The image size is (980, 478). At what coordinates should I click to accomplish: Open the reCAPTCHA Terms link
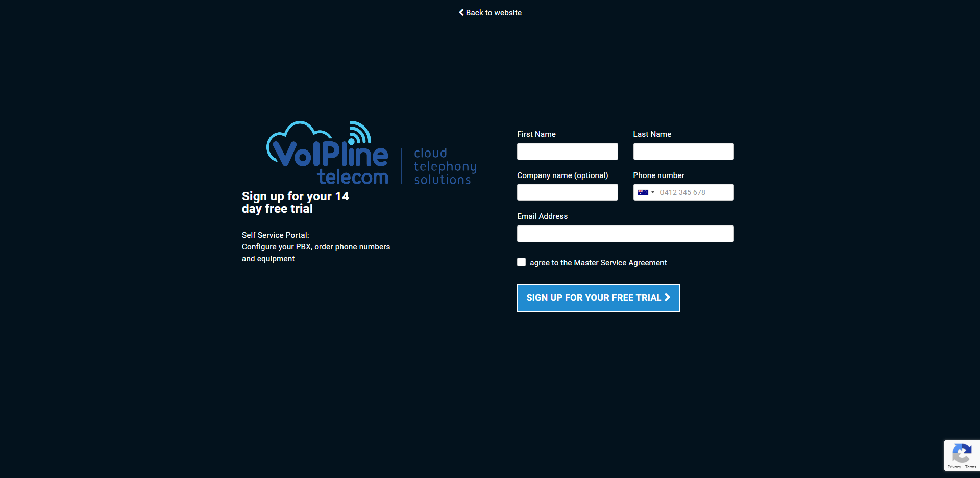[971, 467]
